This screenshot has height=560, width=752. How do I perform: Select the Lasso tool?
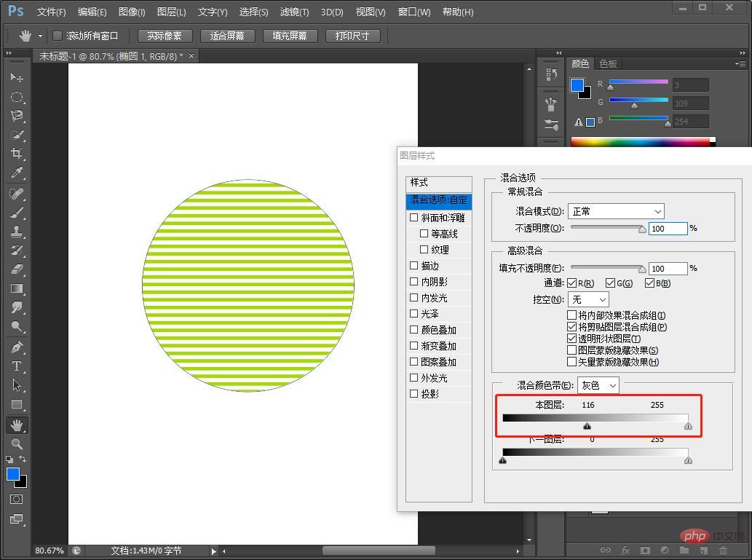16,116
